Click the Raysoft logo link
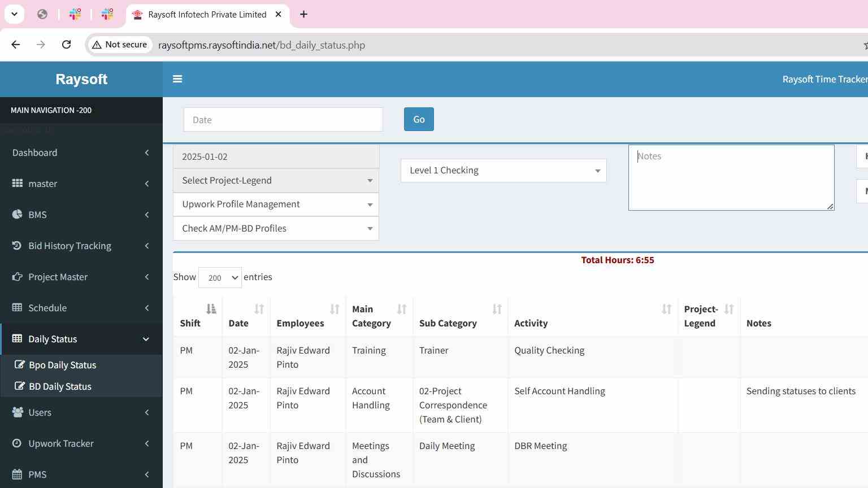This screenshot has height=488, width=868. (81, 79)
